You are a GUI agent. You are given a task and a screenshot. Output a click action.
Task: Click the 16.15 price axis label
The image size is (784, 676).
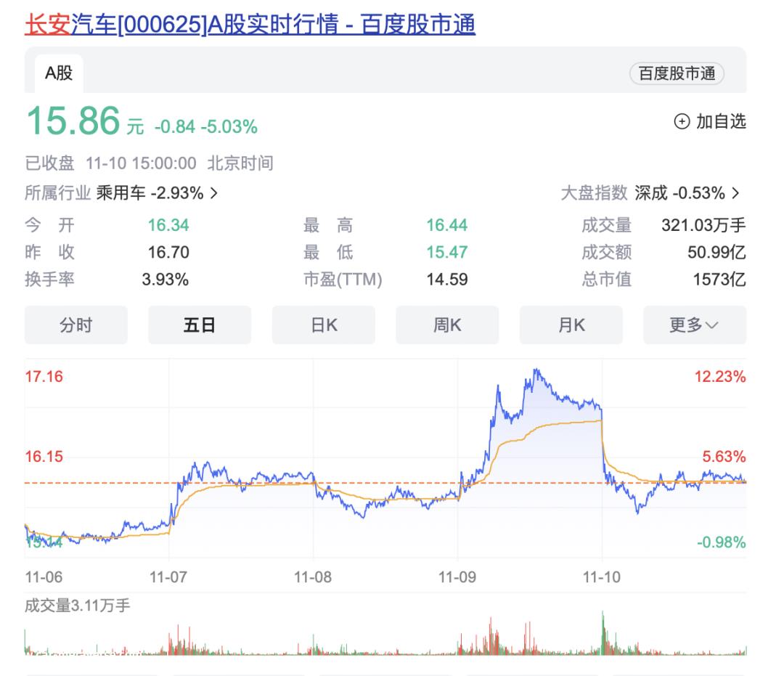[x=44, y=457]
